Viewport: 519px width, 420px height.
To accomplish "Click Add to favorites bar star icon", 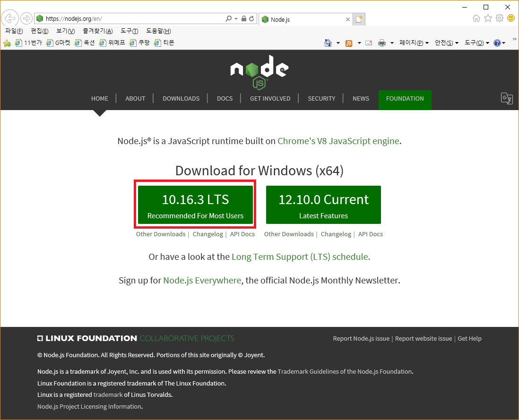I will click(x=7, y=43).
